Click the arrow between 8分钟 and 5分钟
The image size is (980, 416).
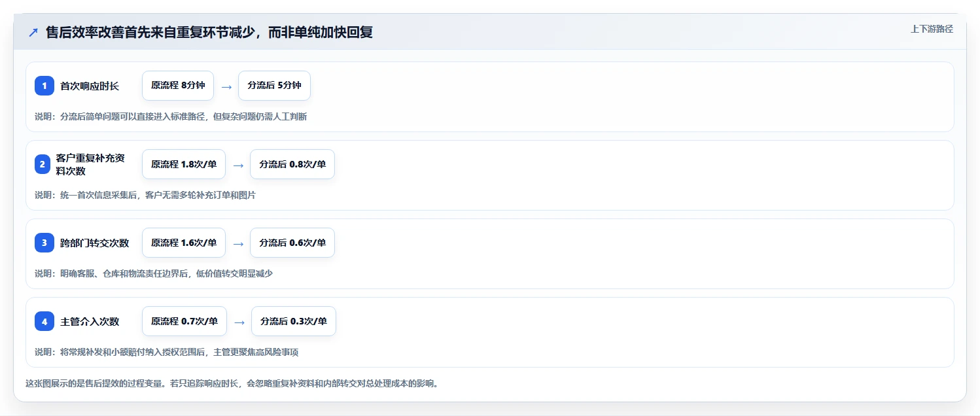tap(226, 86)
